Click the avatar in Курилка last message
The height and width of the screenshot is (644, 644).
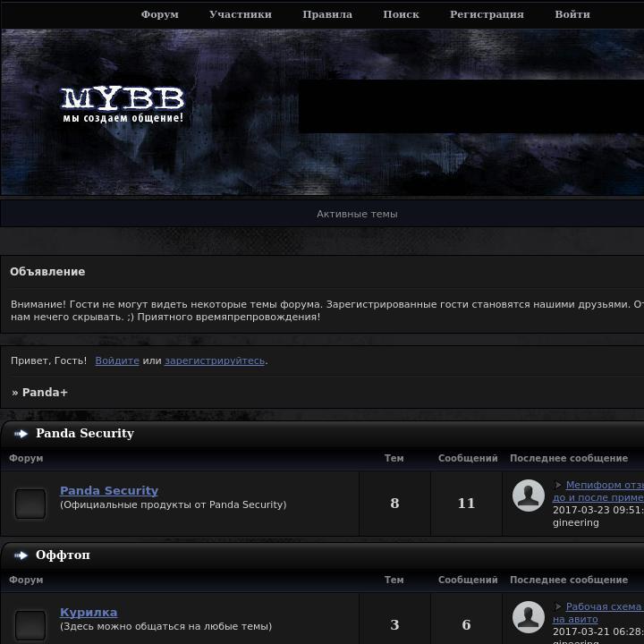click(529, 617)
